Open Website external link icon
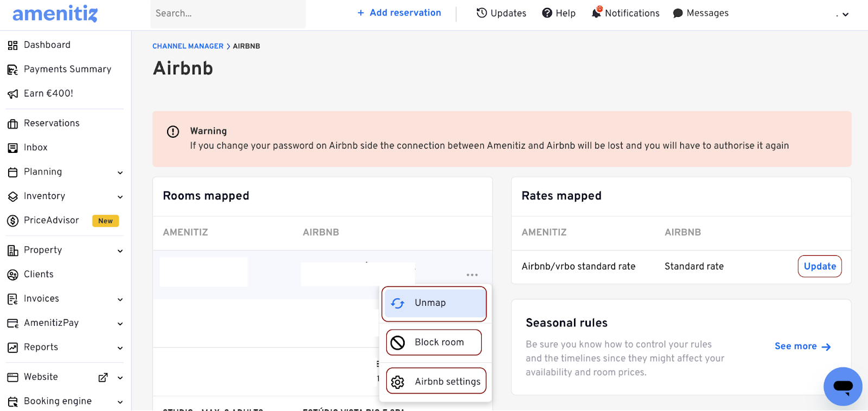Viewport: 868px width, 411px height. tap(103, 377)
